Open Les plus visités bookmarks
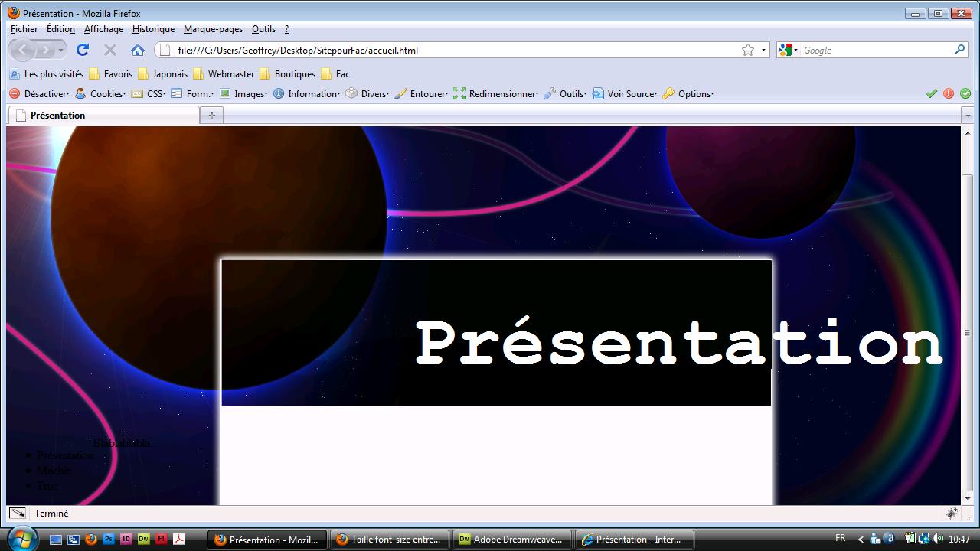The height and width of the screenshot is (551, 980). [x=46, y=74]
